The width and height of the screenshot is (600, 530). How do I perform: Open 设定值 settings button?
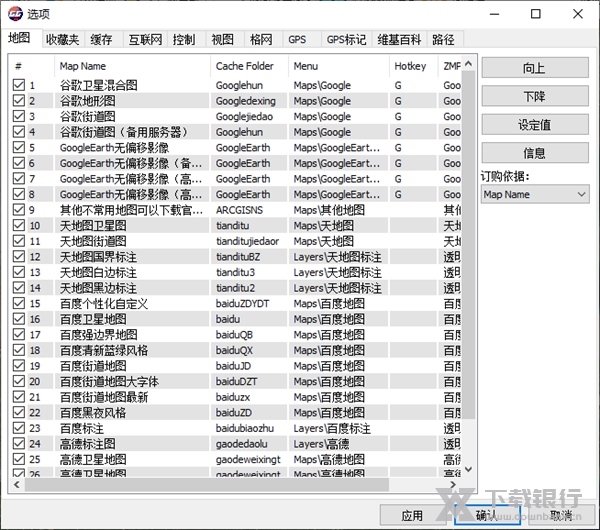click(535, 125)
